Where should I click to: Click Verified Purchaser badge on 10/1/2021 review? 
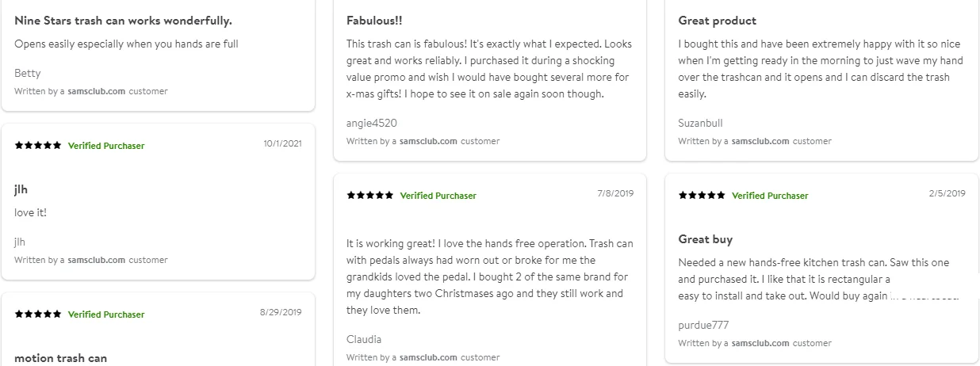[106, 146]
